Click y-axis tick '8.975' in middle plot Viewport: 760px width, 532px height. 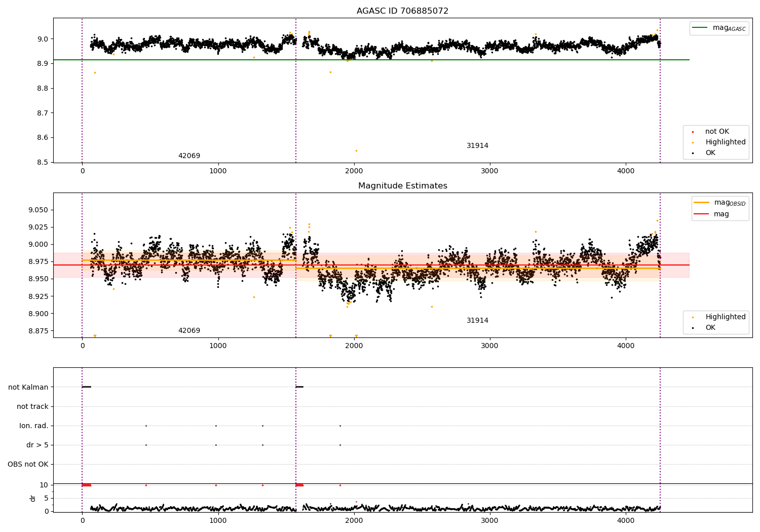[38, 262]
